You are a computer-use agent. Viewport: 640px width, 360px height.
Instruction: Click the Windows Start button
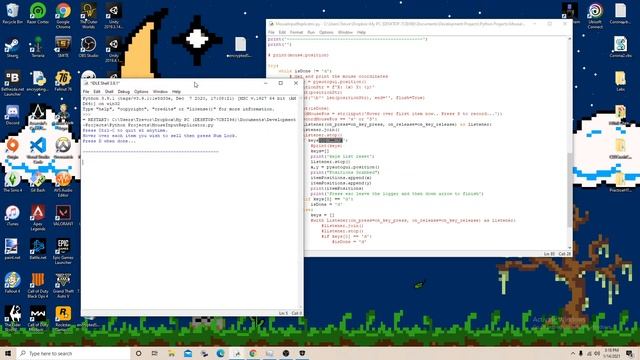pyautogui.click(x=8, y=353)
